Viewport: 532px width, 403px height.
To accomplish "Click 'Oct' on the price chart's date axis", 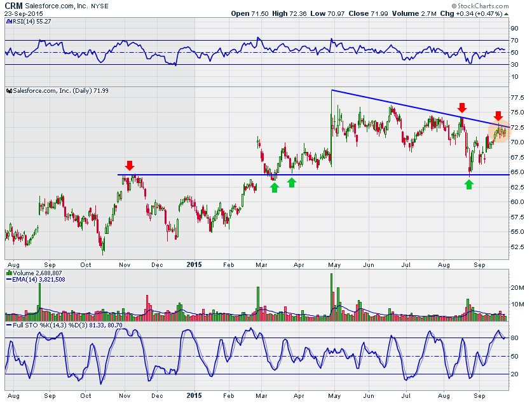I will pos(86,265).
